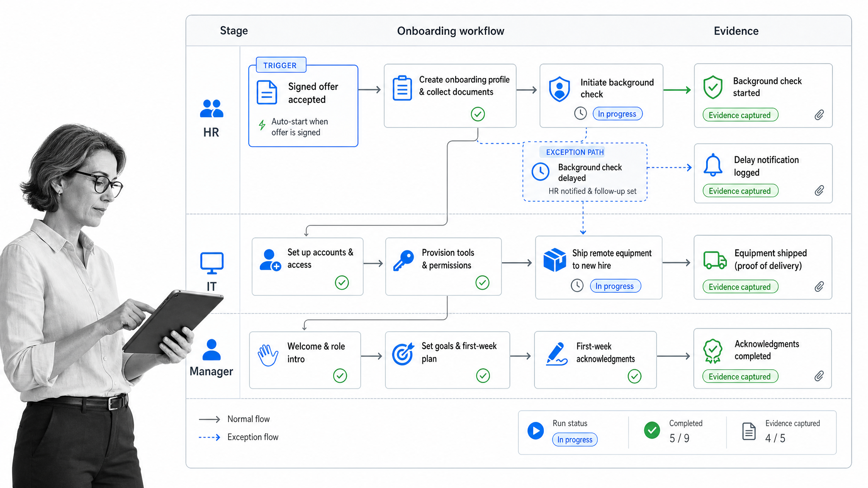
Task: Click the EXCEPTION PATH label
Action: click(575, 152)
